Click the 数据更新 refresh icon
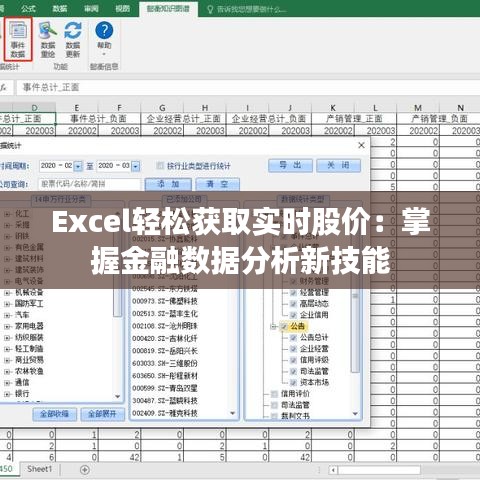480x480 pixels. pos(73,39)
